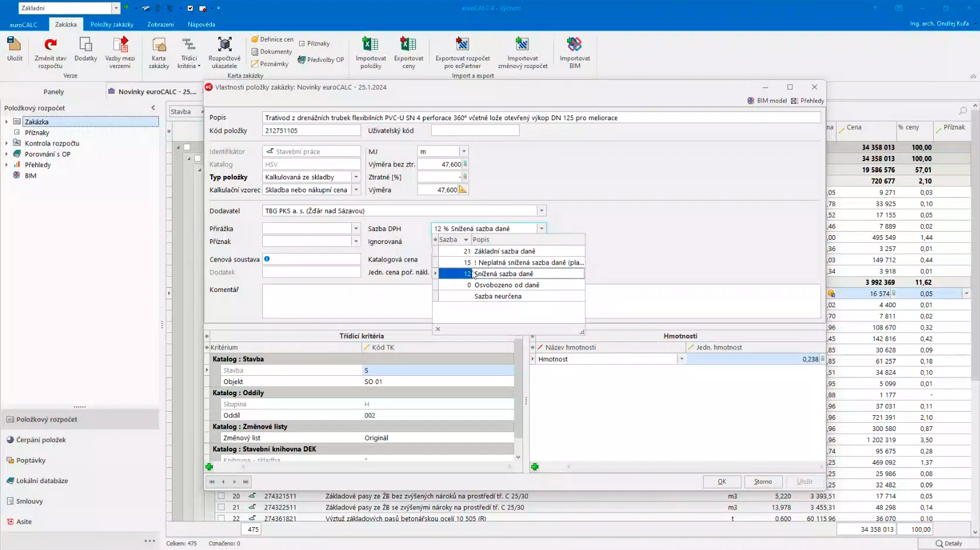Click Exportovat rozpočet pro ecPartner
The image size is (980, 550).
463,53
